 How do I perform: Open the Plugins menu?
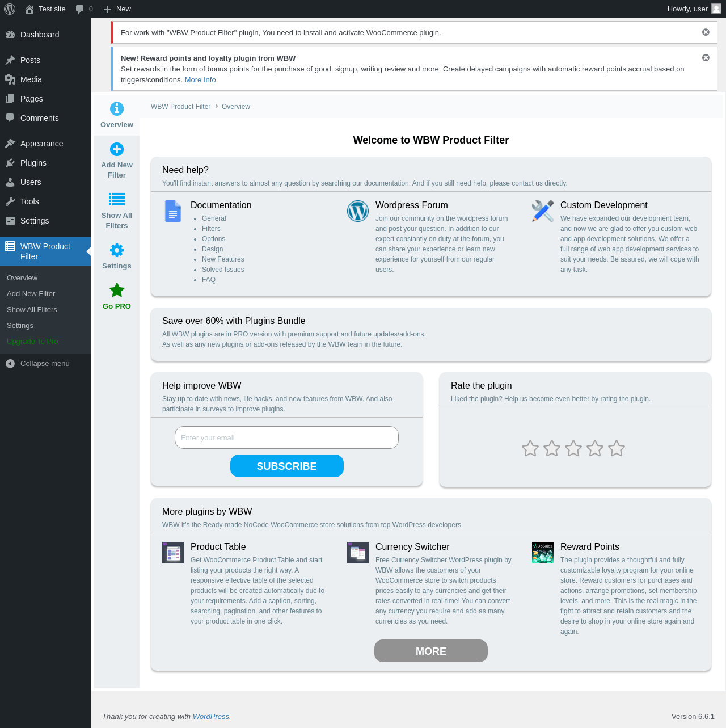tap(45, 163)
